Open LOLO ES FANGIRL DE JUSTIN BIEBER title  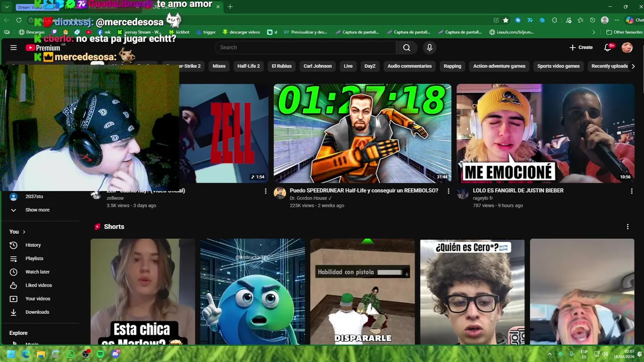[518, 191]
